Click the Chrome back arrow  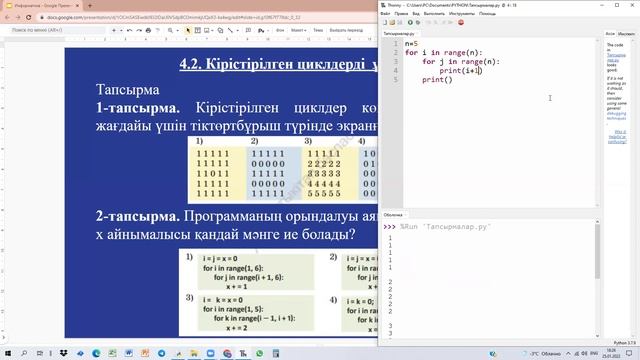click(7, 18)
